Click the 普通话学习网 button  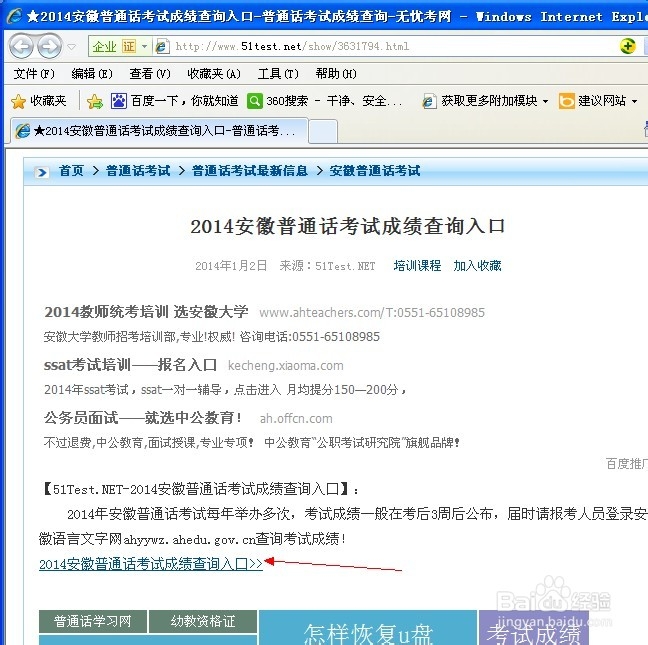click(x=93, y=621)
